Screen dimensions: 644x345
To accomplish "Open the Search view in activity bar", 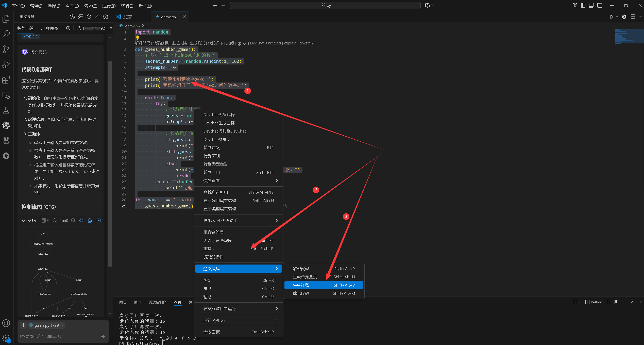I will point(6,34).
